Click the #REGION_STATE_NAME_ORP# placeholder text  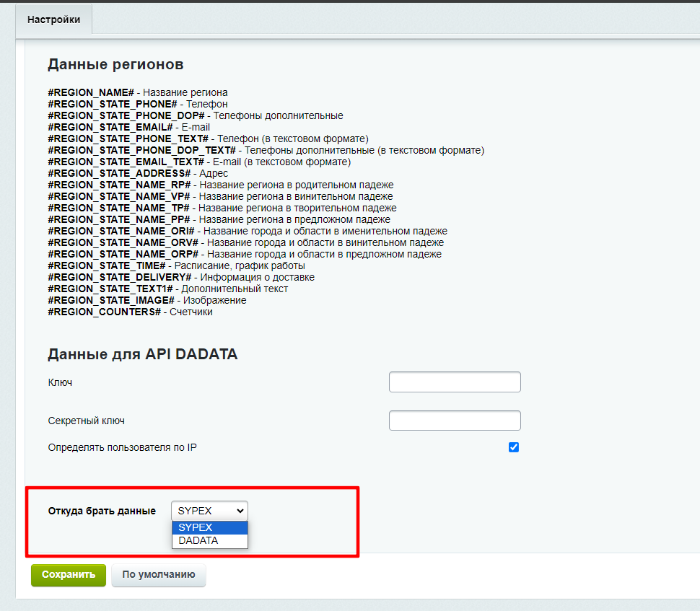click(x=123, y=255)
